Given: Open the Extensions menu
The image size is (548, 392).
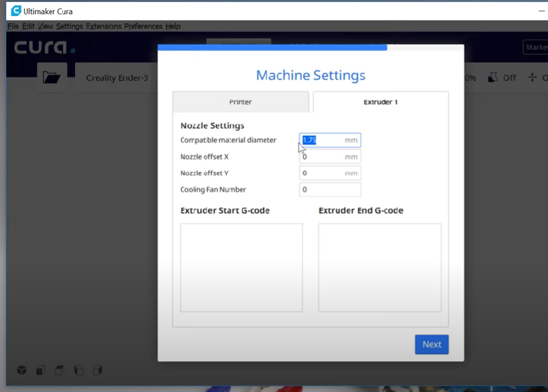Looking at the screenshot, I should 104,26.
